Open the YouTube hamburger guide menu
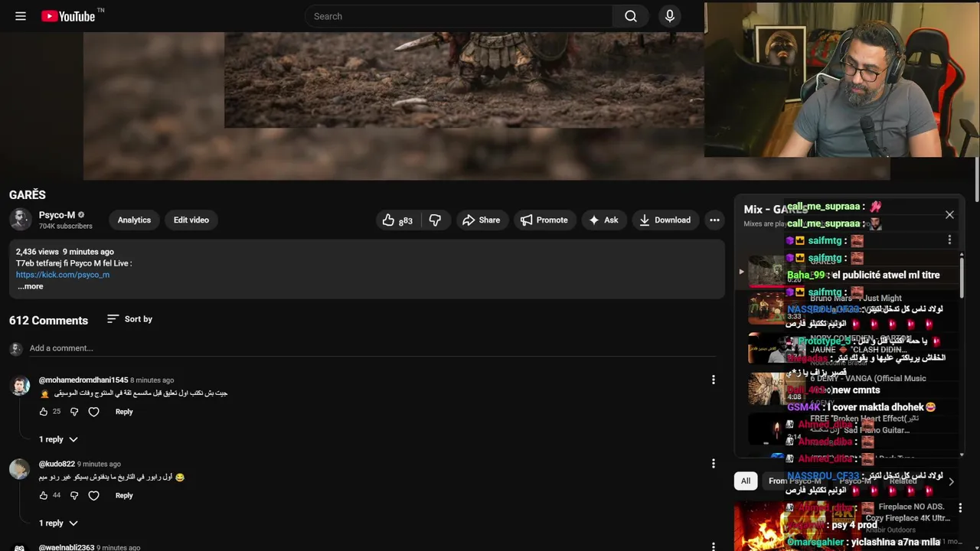980x551 pixels. [21, 16]
